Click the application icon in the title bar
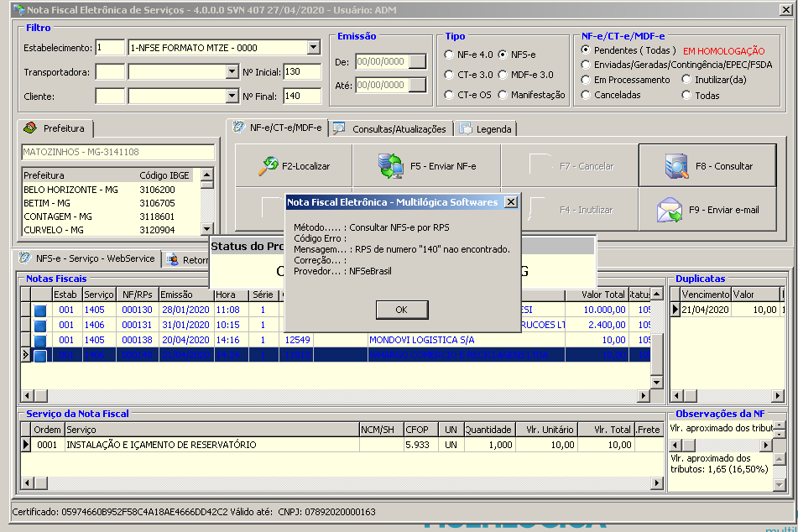Screen dimensions: 798x532 (x=18, y=10)
